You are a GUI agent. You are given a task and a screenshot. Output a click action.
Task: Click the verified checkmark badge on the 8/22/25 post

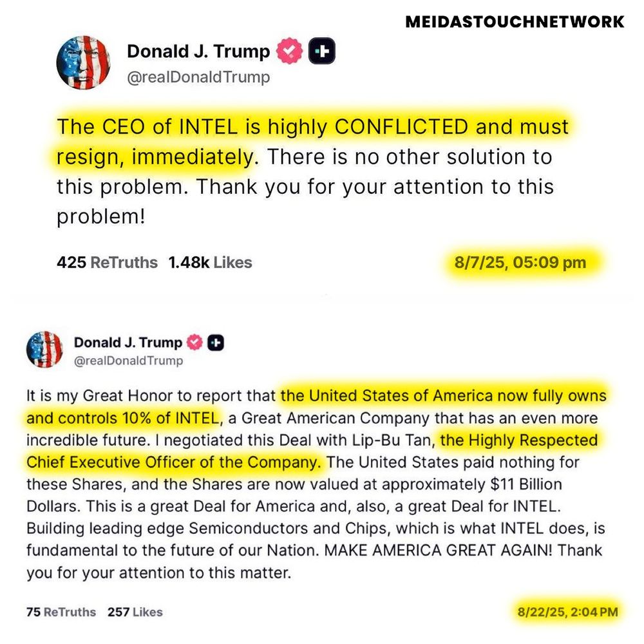(x=195, y=343)
